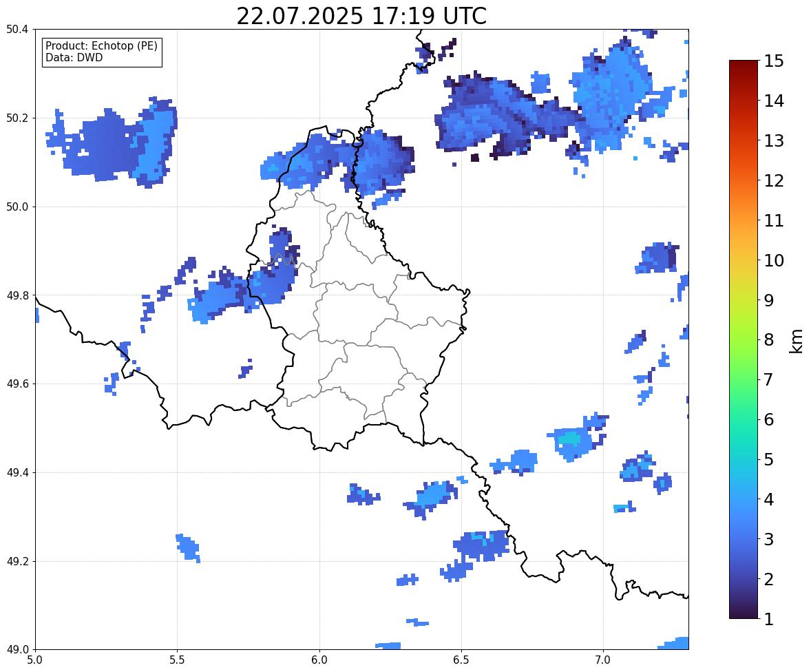Click the colorbar tick label 15
This screenshot has width=811, height=672.
773,61
